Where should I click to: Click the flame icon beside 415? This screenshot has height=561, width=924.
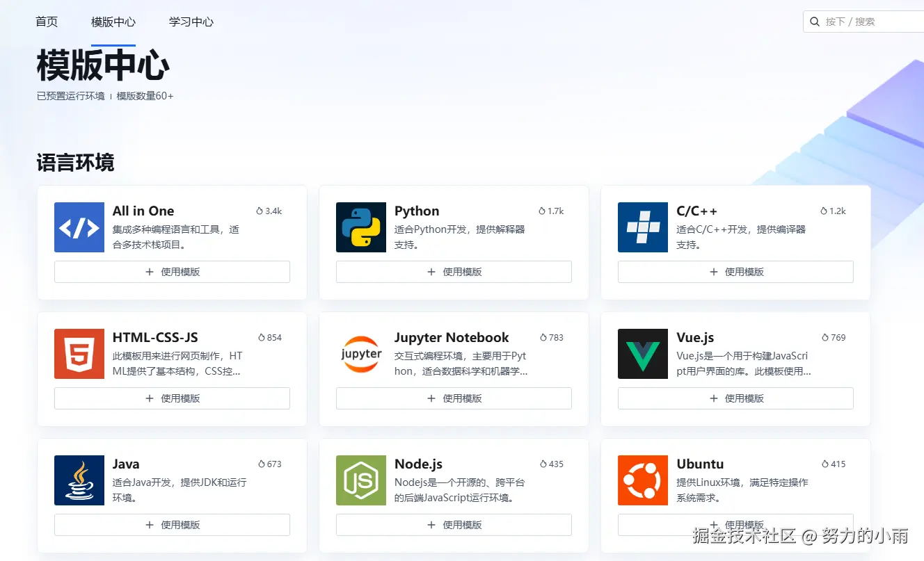coord(825,464)
